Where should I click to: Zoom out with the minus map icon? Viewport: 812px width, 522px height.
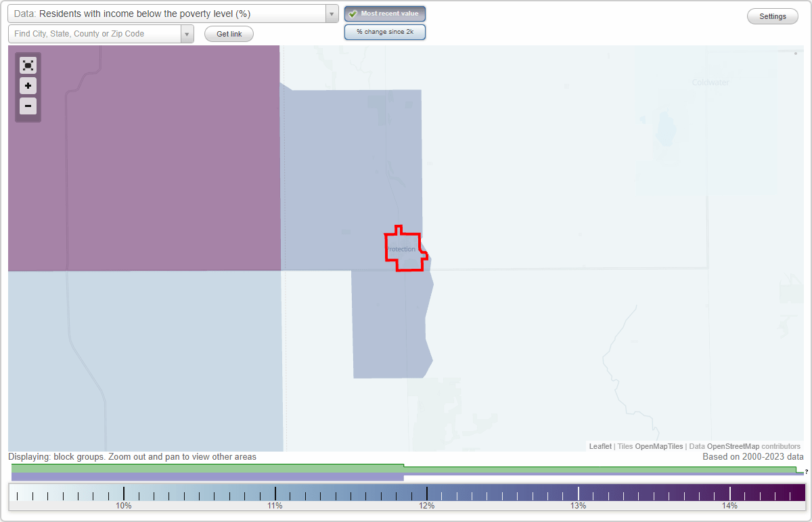click(x=28, y=106)
